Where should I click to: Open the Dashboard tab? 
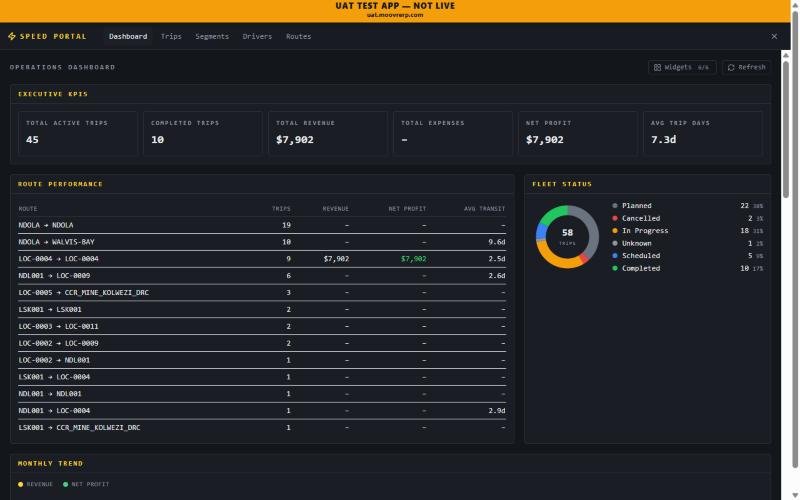click(128, 36)
